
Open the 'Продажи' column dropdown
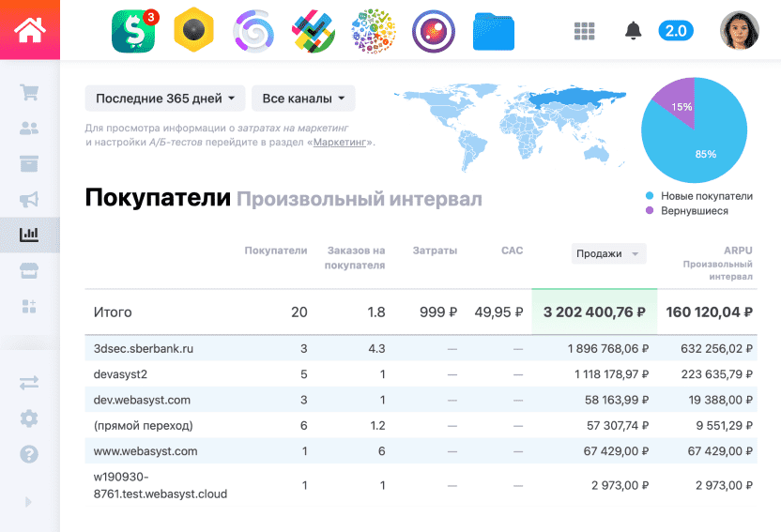click(608, 254)
